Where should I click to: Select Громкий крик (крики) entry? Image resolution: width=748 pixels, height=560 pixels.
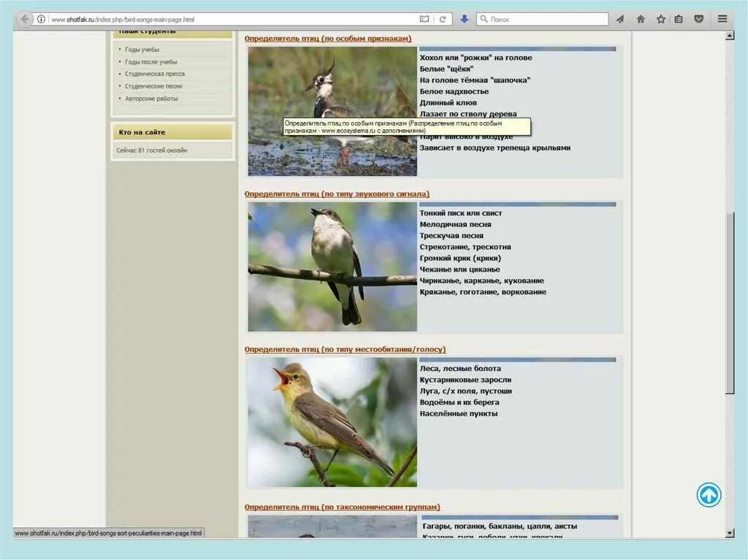coord(460,258)
